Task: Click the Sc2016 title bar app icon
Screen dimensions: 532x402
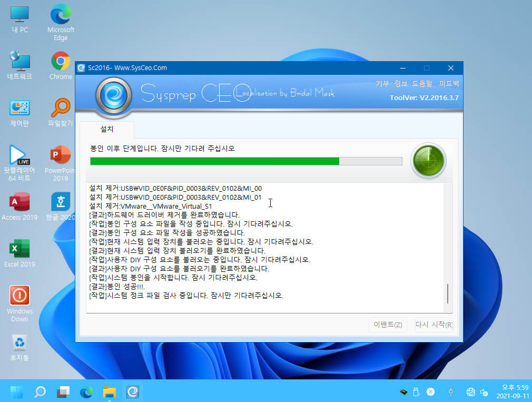Action: click(x=81, y=68)
